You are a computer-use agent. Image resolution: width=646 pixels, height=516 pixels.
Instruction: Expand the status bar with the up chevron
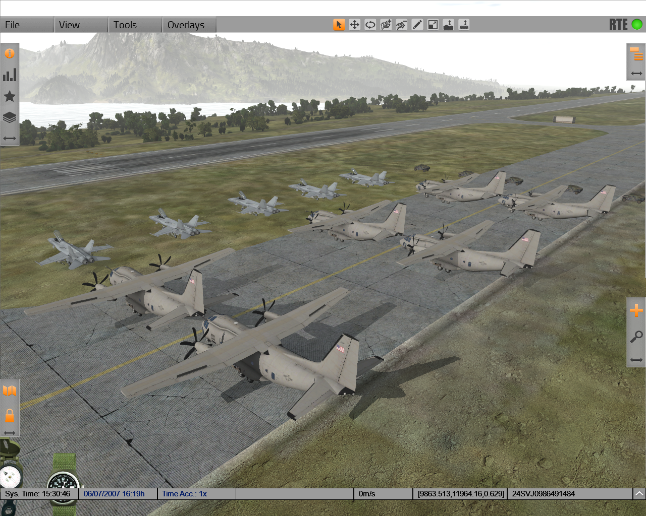(x=638, y=493)
